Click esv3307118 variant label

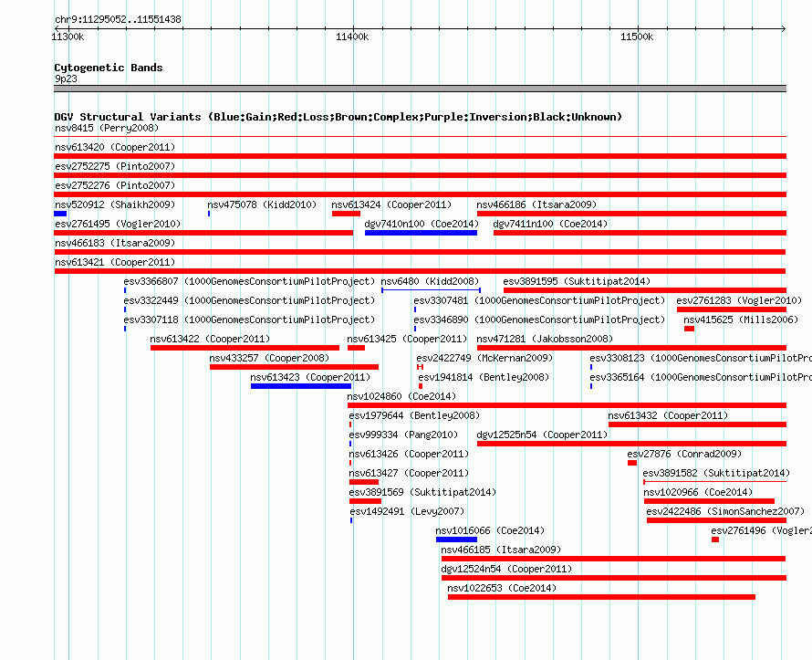[x=249, y=320]
